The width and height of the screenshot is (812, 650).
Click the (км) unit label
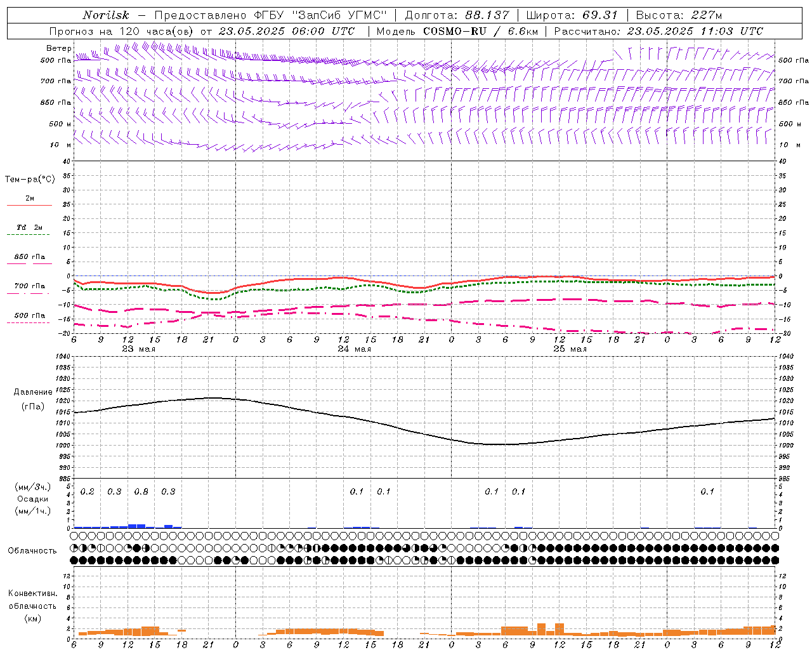[33, 618]
